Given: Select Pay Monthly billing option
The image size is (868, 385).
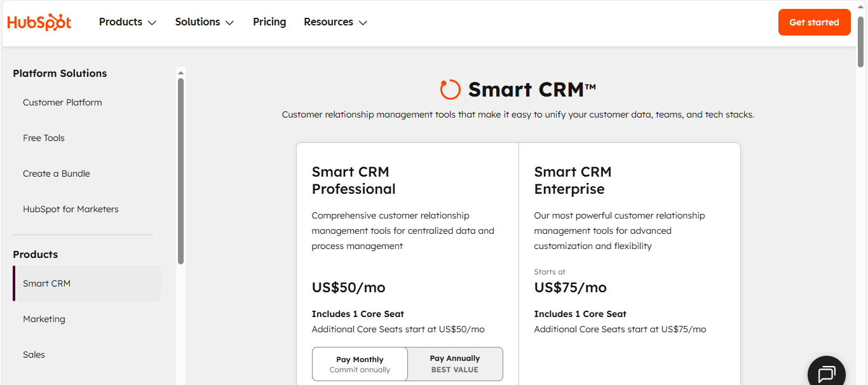Looking at the screenshot, I should 360,364.
